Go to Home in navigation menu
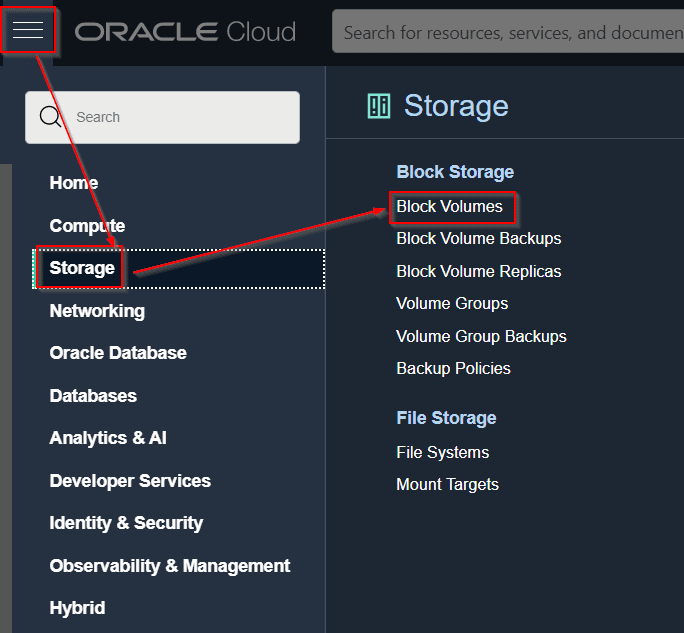The height and width of the screenshot is (633, 684). (74, 183)
